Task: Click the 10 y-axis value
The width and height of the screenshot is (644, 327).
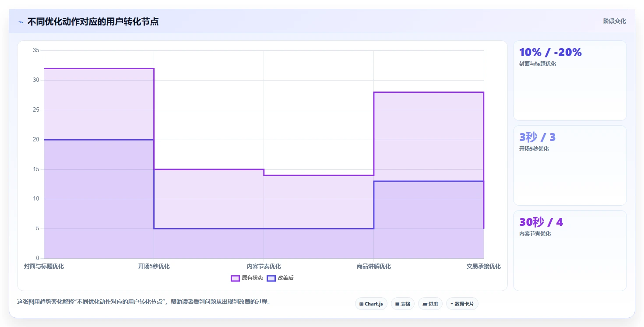Action: (36, 199)
